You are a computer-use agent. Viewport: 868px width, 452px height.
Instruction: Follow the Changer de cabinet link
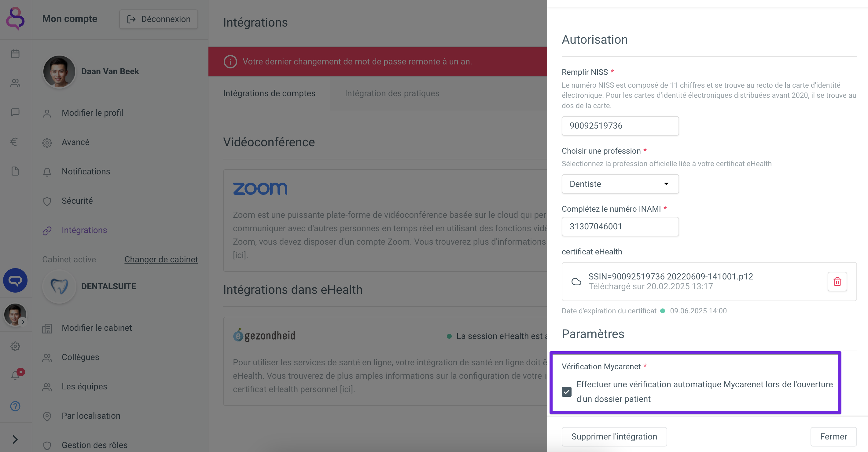(x=161, y=259)
